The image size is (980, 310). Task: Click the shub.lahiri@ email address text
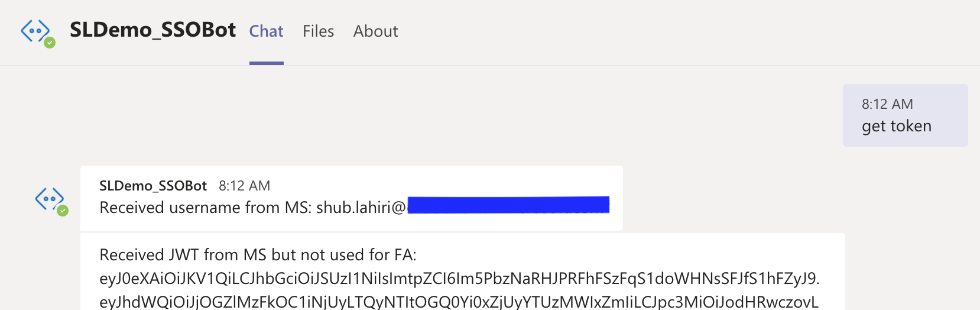361,208
